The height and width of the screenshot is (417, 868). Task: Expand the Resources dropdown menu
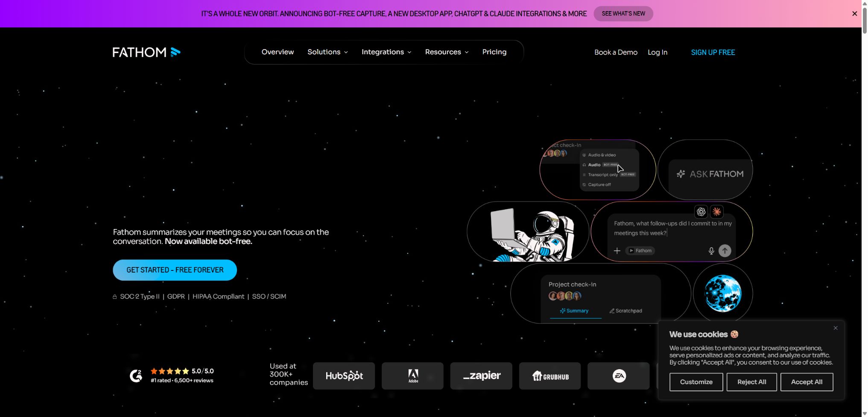[x=447, y=52]
